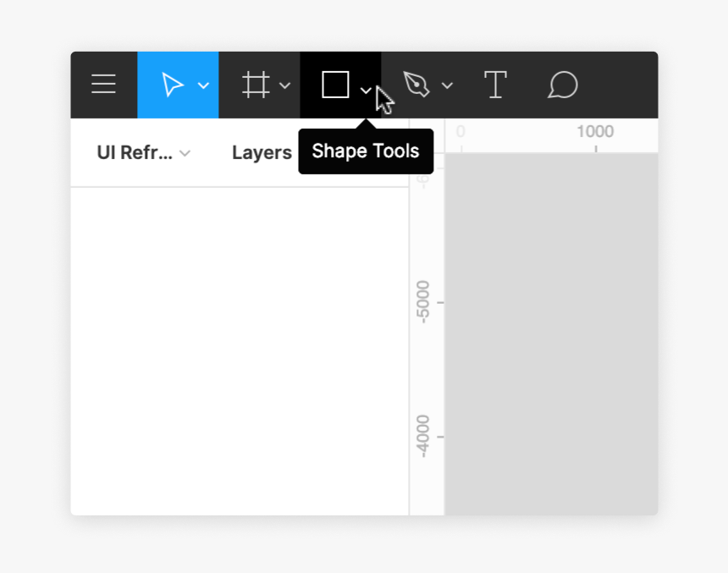Viewport: 728px width, 573px height.
Task: Open the Figma main menu
Action: tap(103, 84)
